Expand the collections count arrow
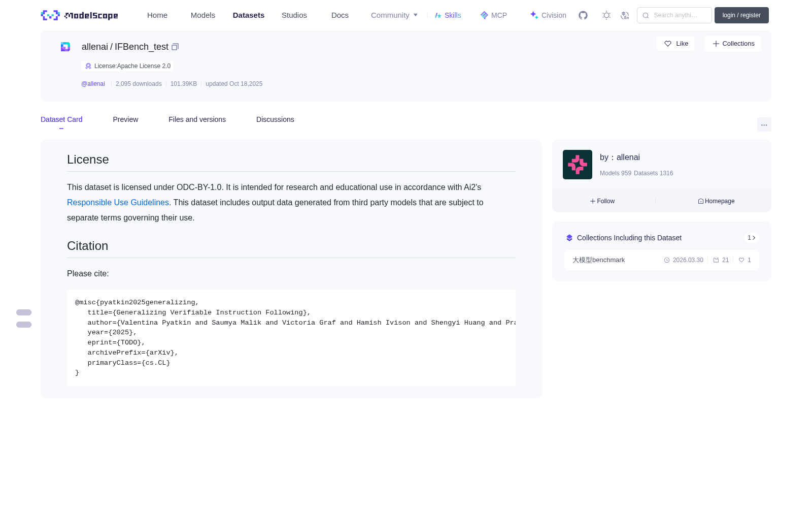Screen dimensions: 812x508 752,238
